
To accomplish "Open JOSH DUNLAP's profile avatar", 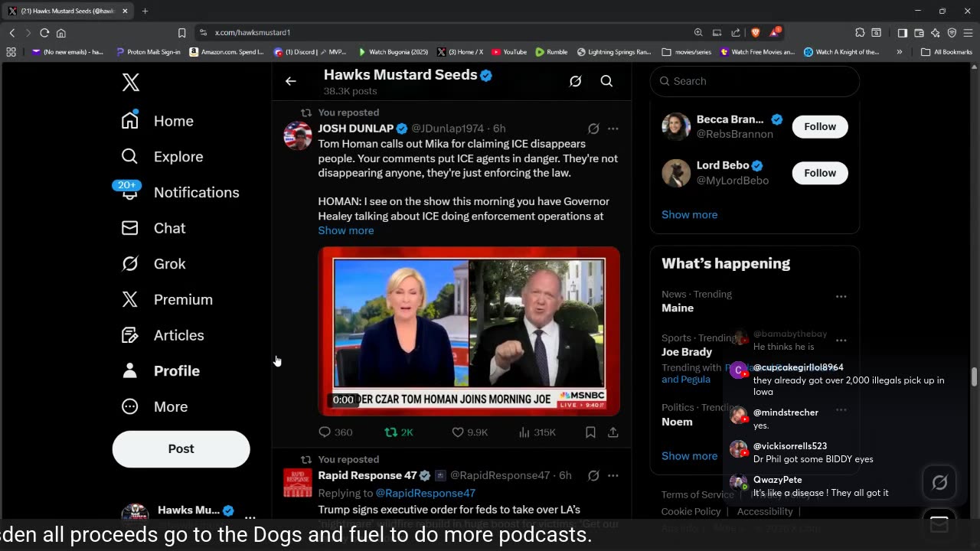I will 298,135.
